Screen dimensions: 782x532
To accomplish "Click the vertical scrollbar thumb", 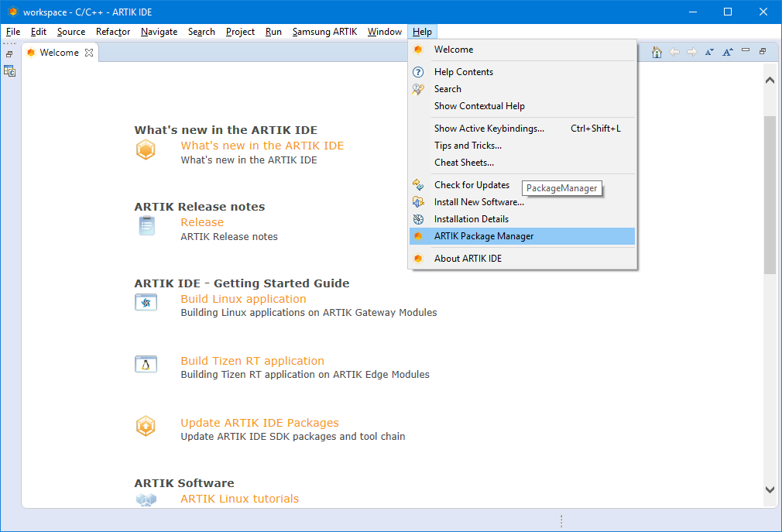I will coord(770,194).
